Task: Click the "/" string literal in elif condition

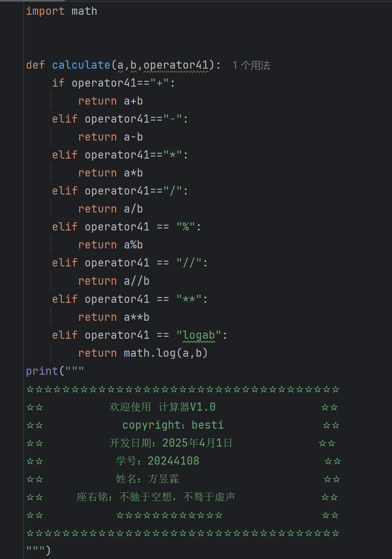Action: (172, 191)
